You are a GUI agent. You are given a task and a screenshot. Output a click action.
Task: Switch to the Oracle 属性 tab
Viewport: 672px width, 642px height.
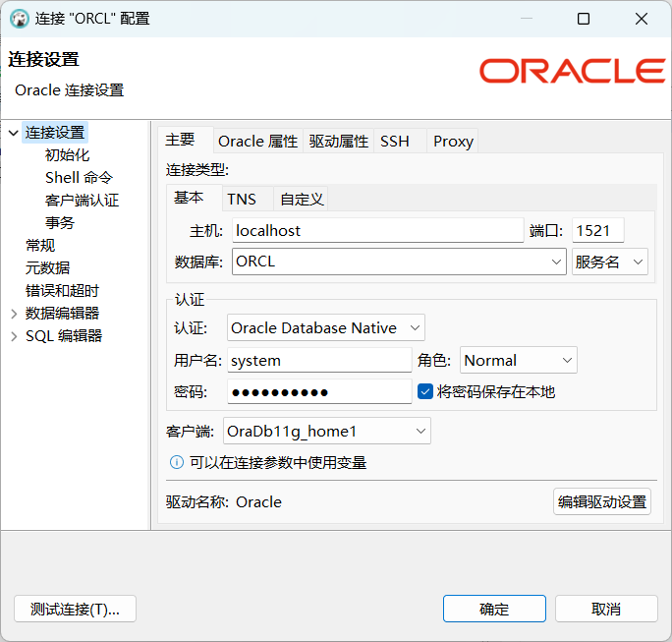pos(258,142)
